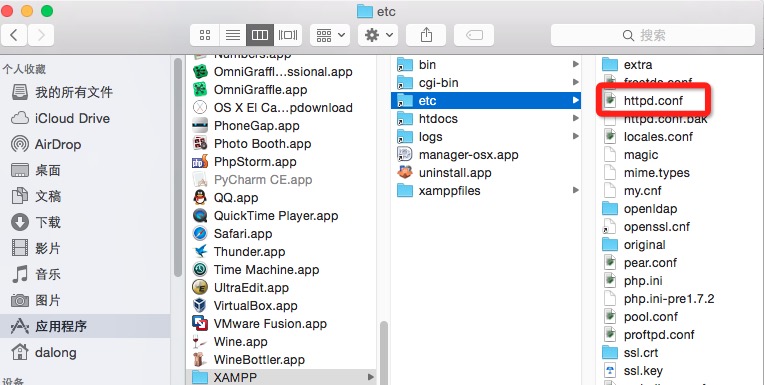Expand the htdocs folder arrow

coord(575,118)
